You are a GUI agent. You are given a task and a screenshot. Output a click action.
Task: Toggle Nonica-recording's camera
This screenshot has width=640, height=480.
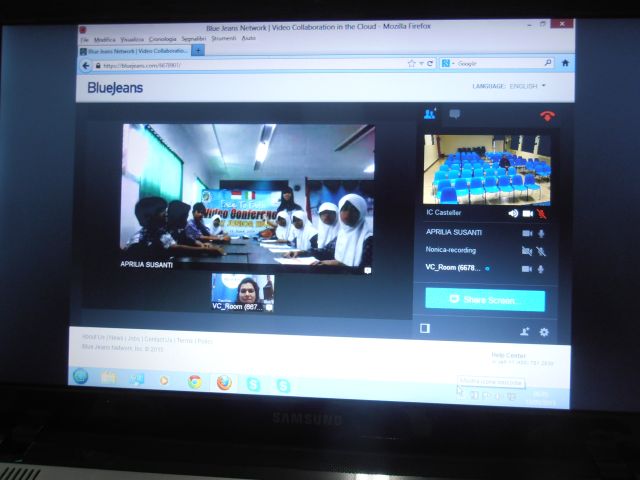(526, 251)
